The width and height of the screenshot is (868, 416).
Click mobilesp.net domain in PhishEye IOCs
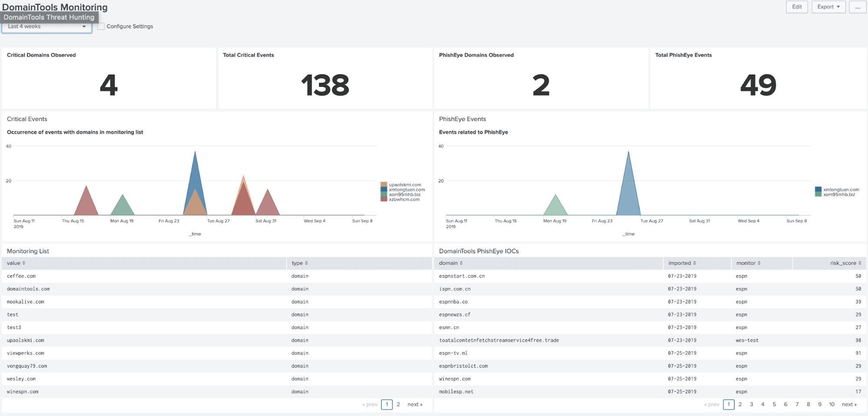456,392
